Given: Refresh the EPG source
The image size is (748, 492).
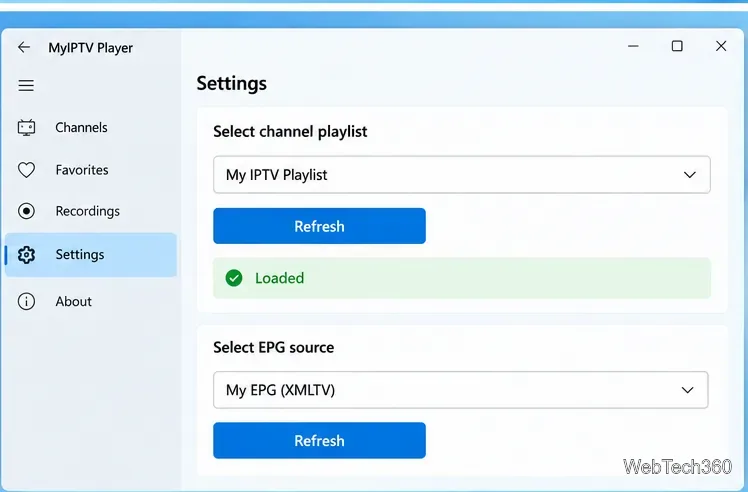Looking at the screenshot, I should (320, 440).
